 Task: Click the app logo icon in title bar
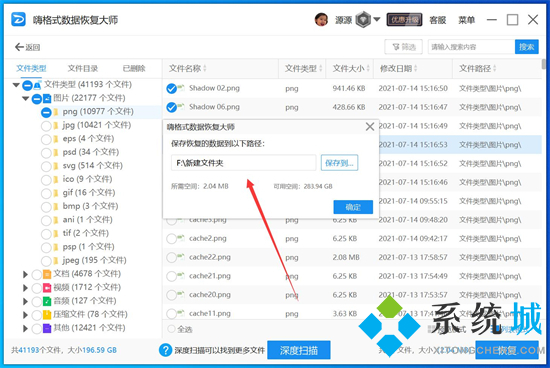point(18,19)
